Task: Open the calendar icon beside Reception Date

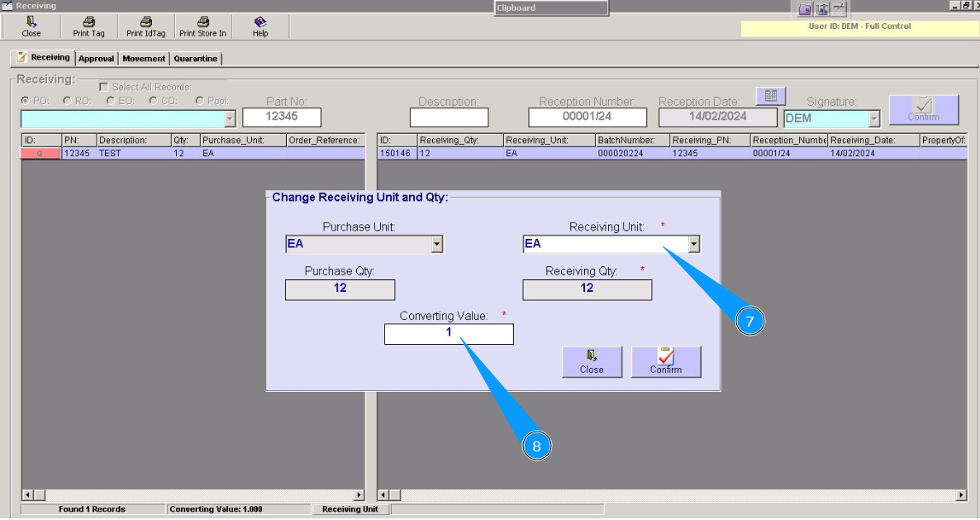Action: pyautogui.click(x=771, y=96)
